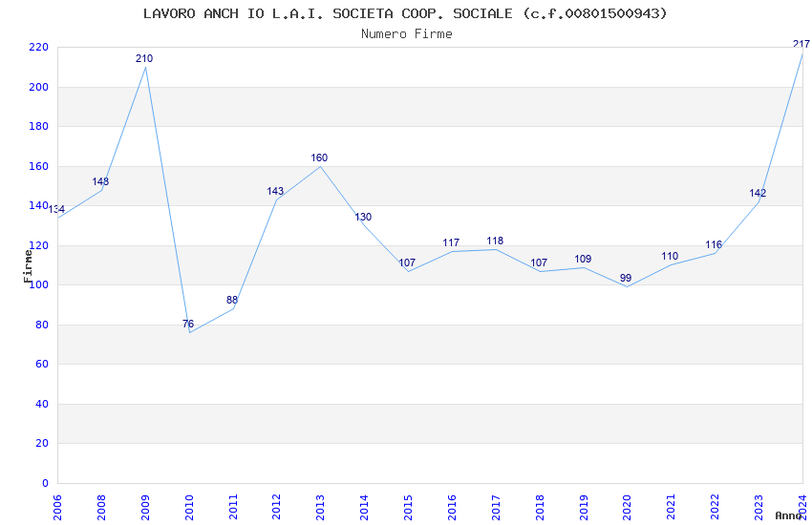The height and width of the screenshot is (525, 812).
Task: Click the 2020 data point labeled 99
Action: [x=626, y=278]
